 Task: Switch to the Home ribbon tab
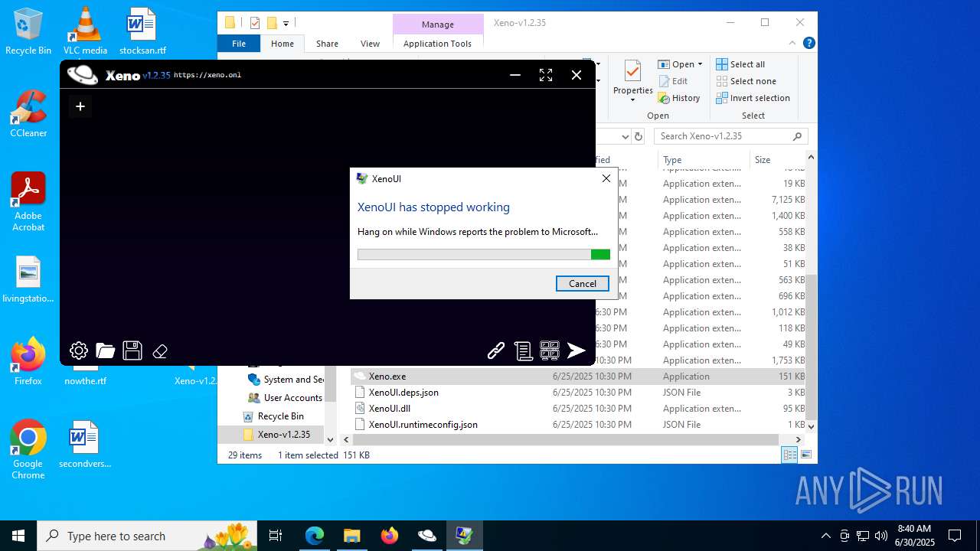coord(283,44)
